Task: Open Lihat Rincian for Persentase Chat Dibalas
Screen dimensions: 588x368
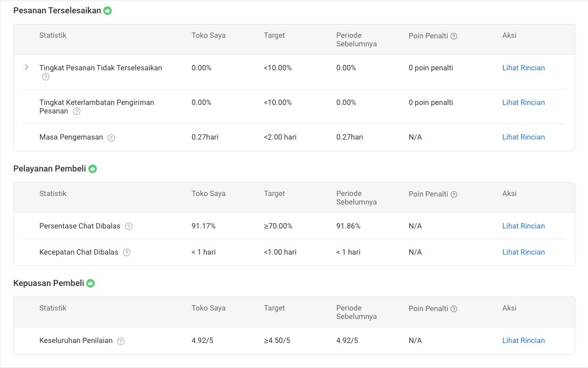Action: click(523, 226)
